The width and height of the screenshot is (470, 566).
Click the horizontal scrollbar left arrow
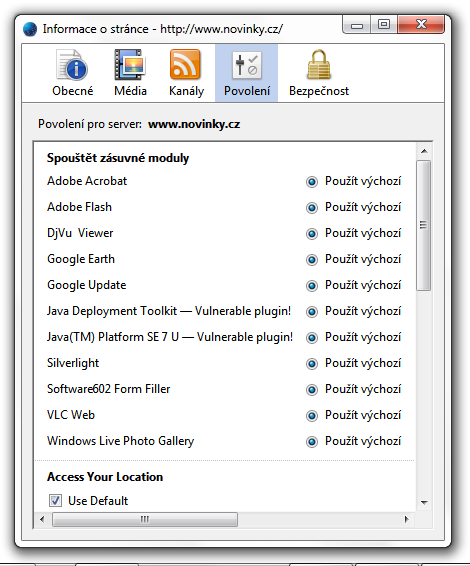pos(42,519)
